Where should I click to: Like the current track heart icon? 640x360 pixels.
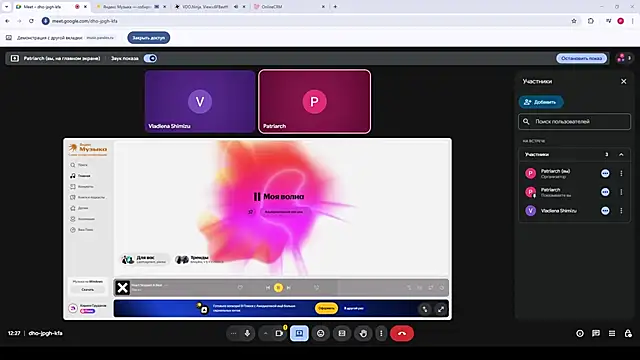(240, 288)
